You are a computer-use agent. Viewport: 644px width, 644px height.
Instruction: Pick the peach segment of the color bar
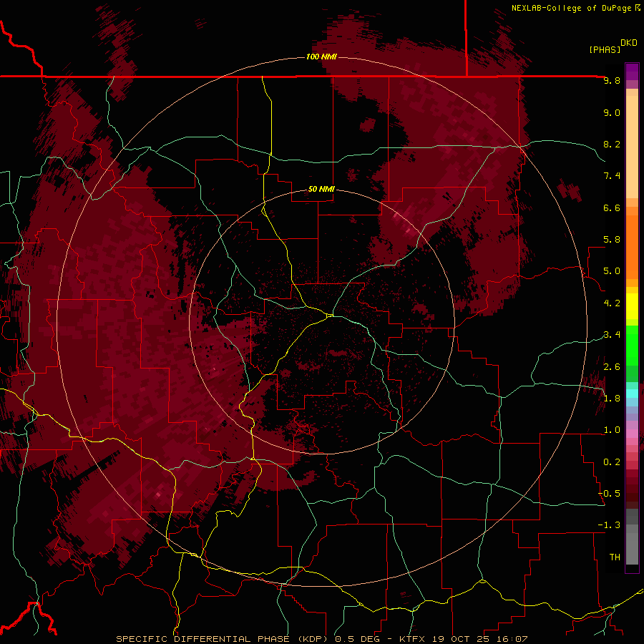pyautogui.click(x=632, y=147)
